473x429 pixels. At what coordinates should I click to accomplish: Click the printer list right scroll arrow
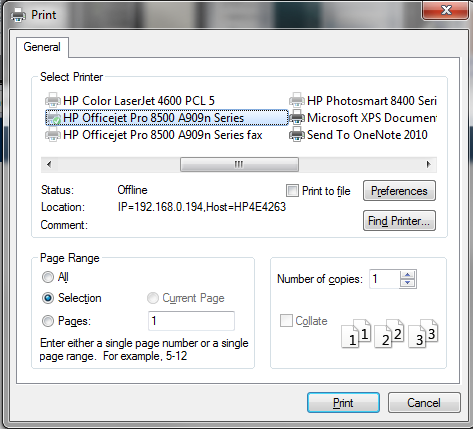pyautogui.click(x=429, y=164)
